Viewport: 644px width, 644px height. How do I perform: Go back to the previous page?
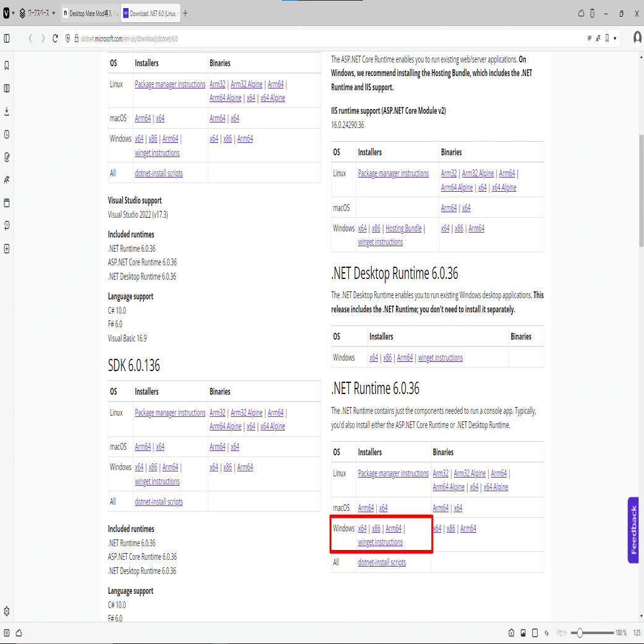pyautogui.click(x=30, y=38)
